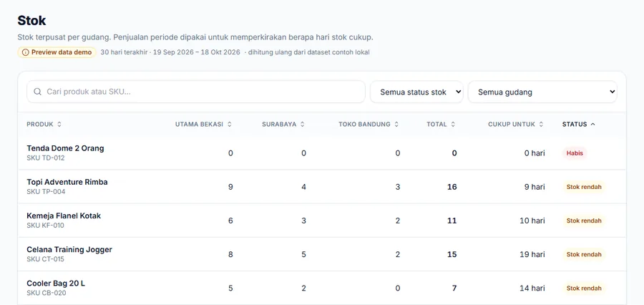Screen dimensions: 644x305
Task: Sort by Produk column arrows icon
Action: (59, 124)
